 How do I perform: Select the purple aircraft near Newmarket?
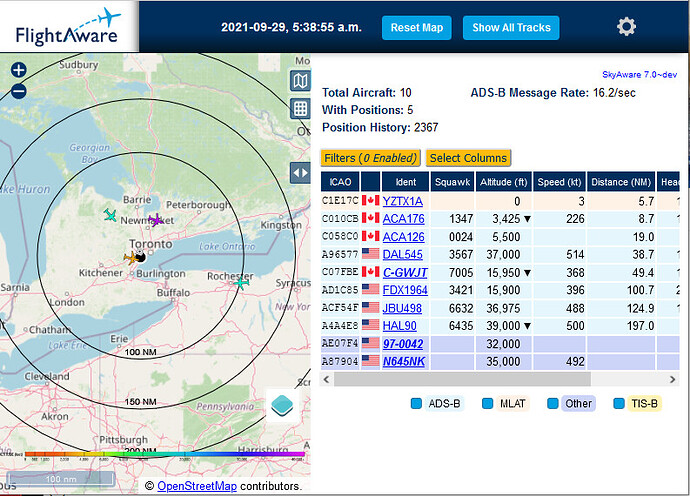click(156, 219)
